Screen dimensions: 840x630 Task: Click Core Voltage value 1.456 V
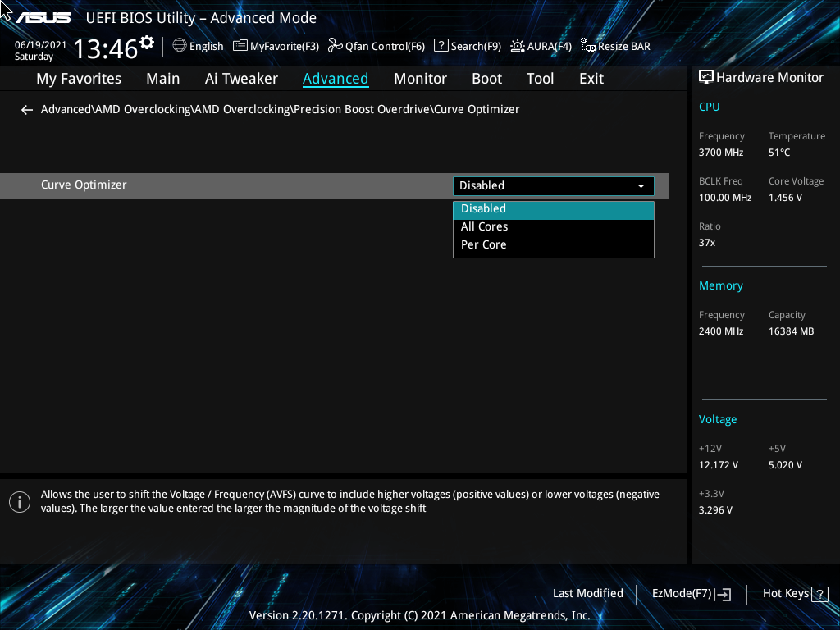point(785,198)
